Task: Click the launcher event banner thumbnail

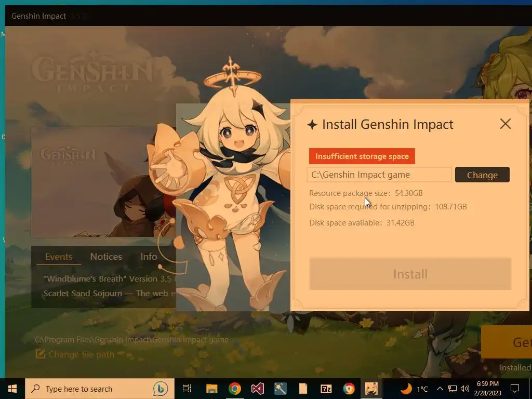Action: click(x=103, y=182)
